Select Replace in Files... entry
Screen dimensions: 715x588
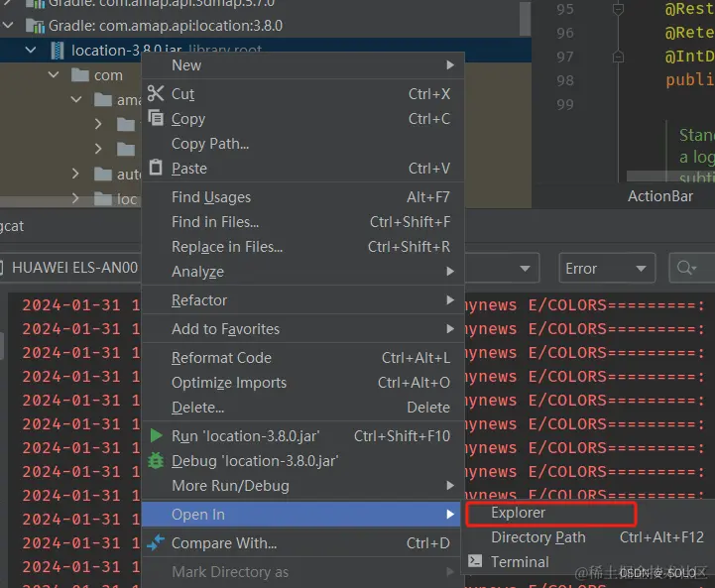tap(302, 247)
